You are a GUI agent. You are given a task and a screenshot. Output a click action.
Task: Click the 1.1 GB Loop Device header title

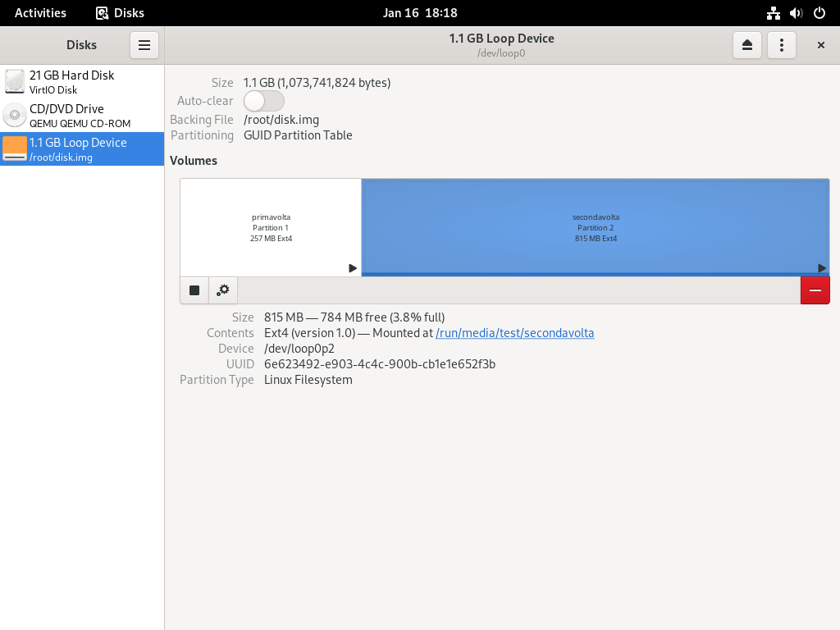(x=501, y=38)
